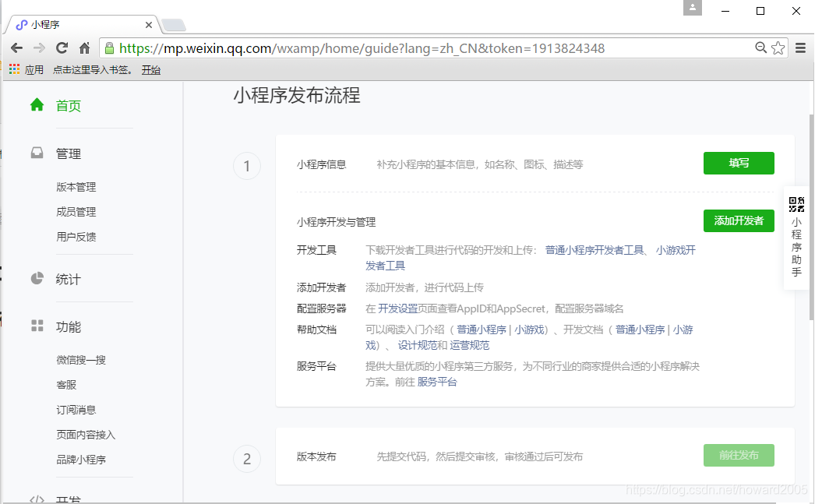Click the 小程序发布流程 heading
815x504 pixels.
pos(297,96)
